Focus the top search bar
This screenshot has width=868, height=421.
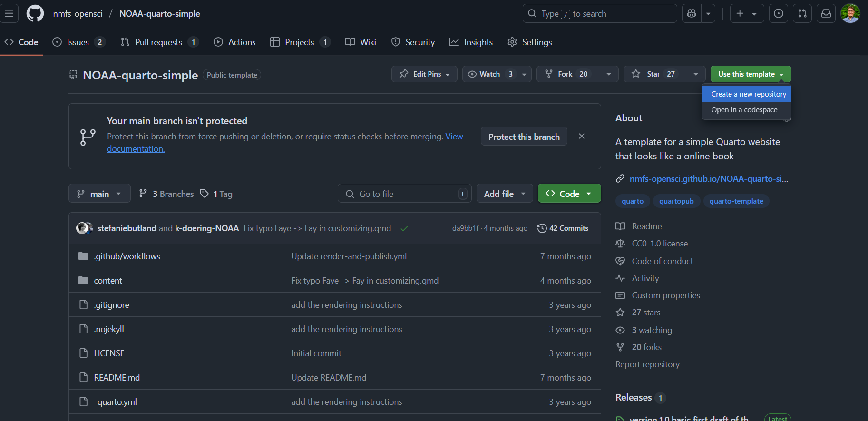click(600, 13)
